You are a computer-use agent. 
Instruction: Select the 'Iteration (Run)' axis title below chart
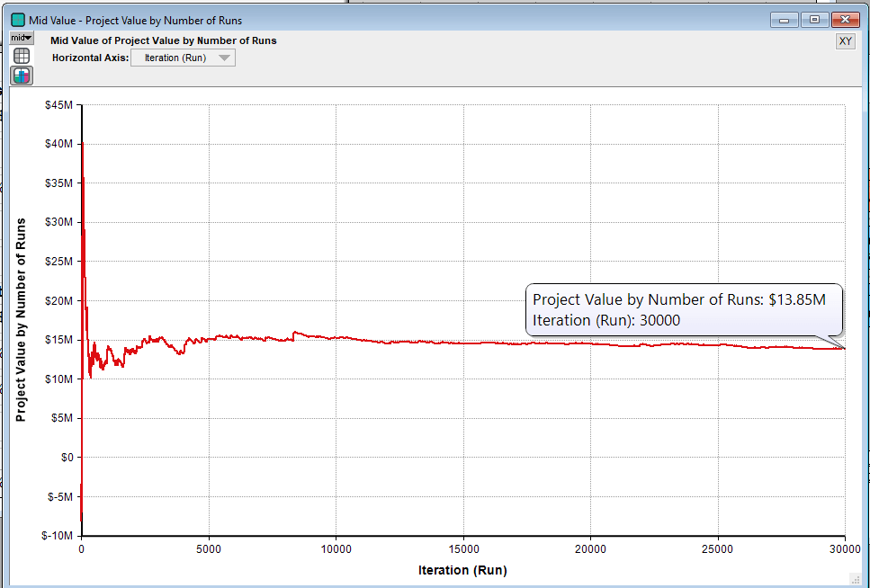(x=462, y=570)
